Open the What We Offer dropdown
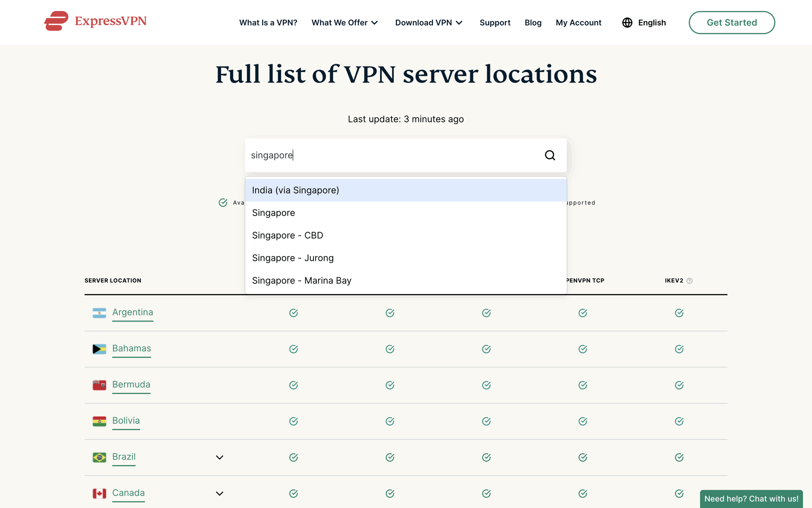This screenshot has width=812, height=508. [x=345, y=22]
